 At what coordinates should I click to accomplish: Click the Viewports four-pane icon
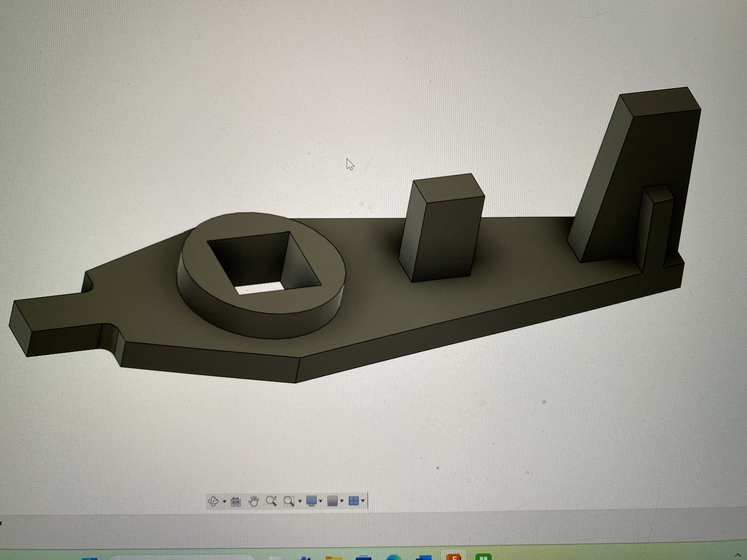point(353,501)
